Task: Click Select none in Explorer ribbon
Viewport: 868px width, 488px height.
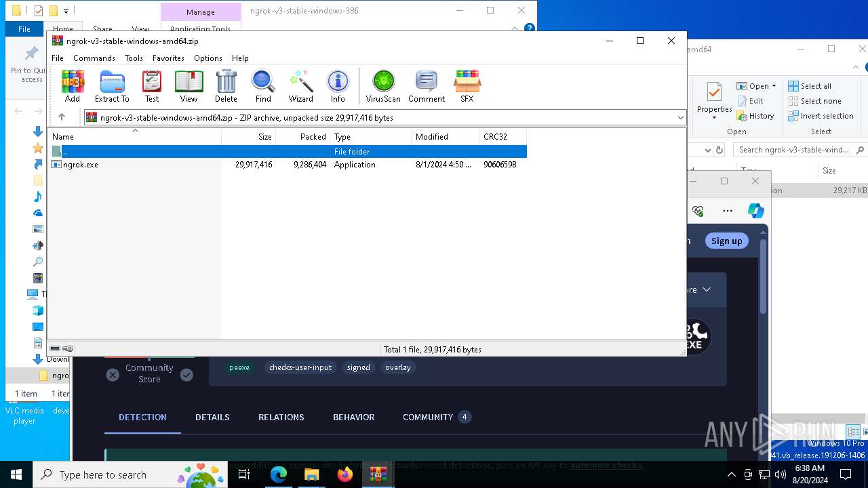Action: pos(814,101)
